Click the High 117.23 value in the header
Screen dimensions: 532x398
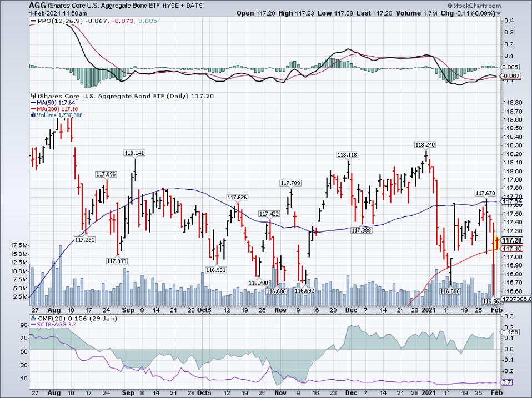(297, 13)
